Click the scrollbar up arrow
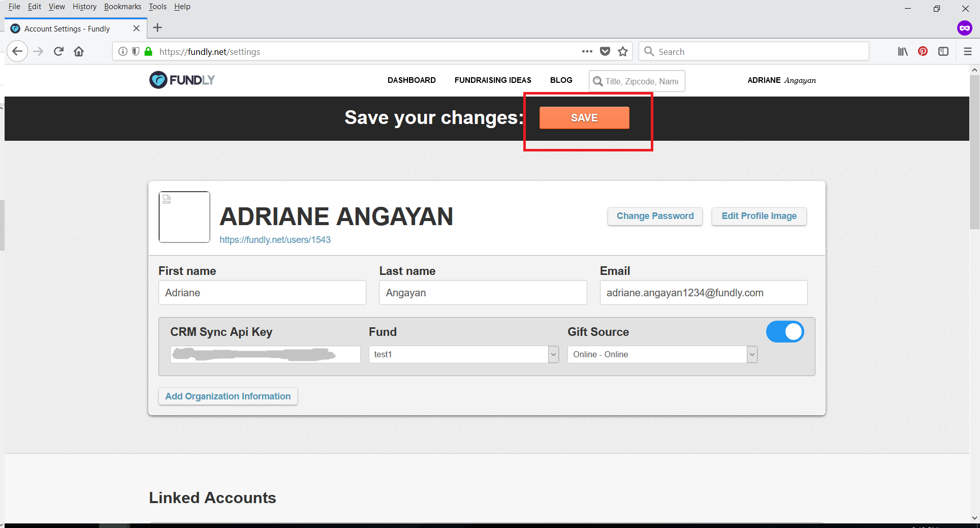The height and width of the screenshot is (528, 980). pos(974,70)
